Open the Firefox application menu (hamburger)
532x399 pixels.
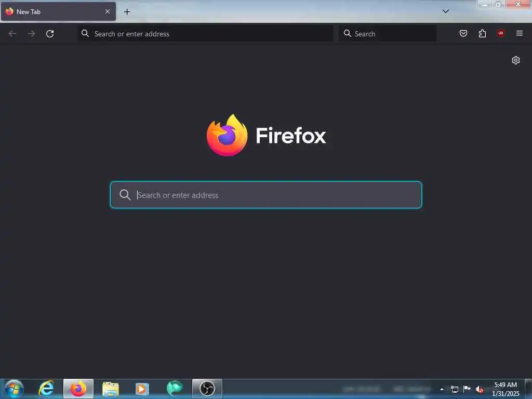tap(520, 33)
